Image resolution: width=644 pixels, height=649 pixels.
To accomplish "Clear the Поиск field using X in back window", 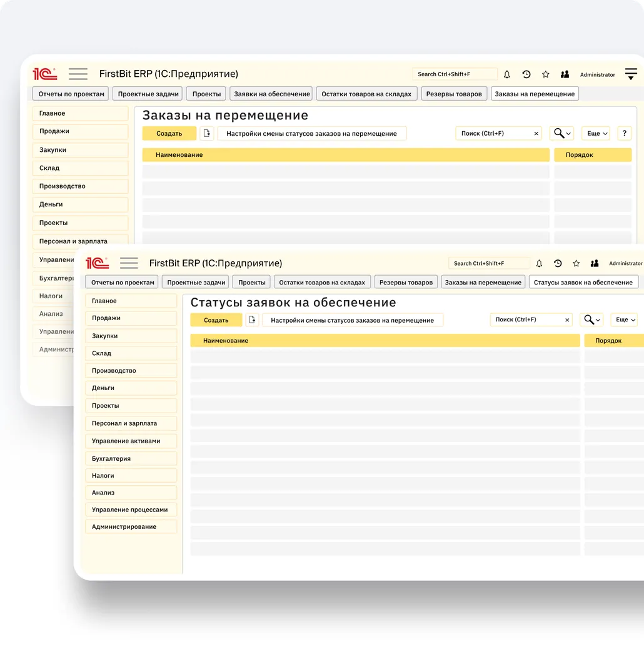I will point(536,134).
